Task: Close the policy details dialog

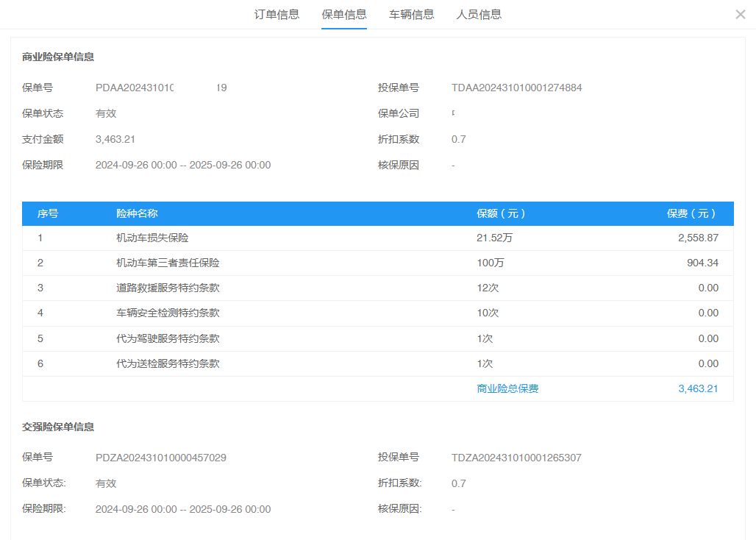Action: point(740,15)
